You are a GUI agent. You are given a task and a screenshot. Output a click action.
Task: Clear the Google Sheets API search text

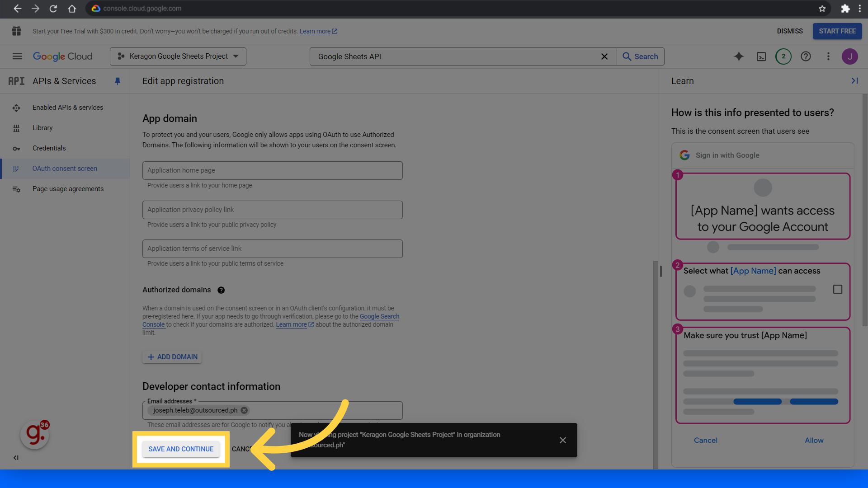604,56
